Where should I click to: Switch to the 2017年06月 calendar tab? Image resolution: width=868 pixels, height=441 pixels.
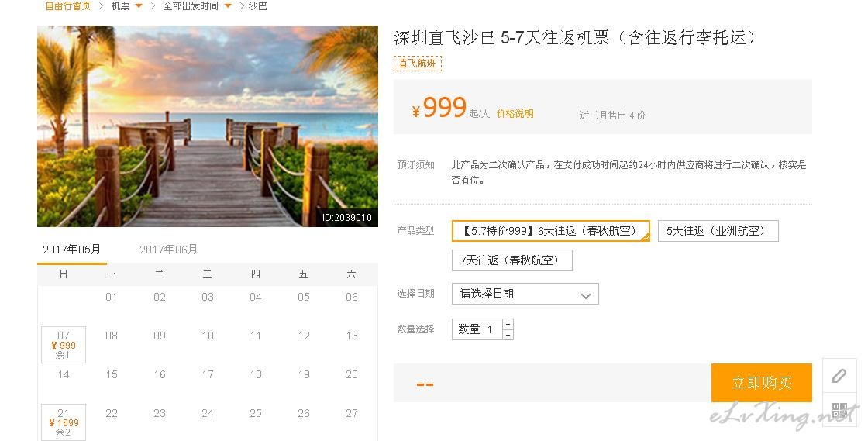168,250
